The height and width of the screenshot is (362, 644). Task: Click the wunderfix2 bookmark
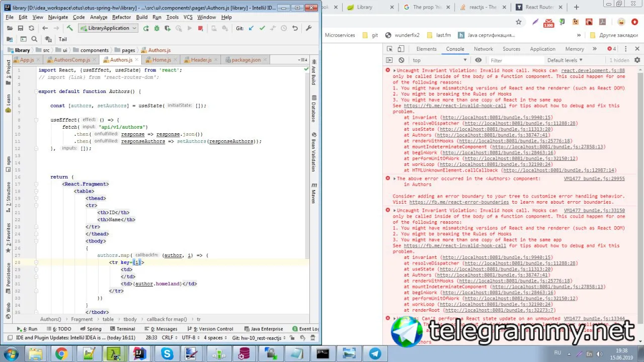click(x=402, y=35)
